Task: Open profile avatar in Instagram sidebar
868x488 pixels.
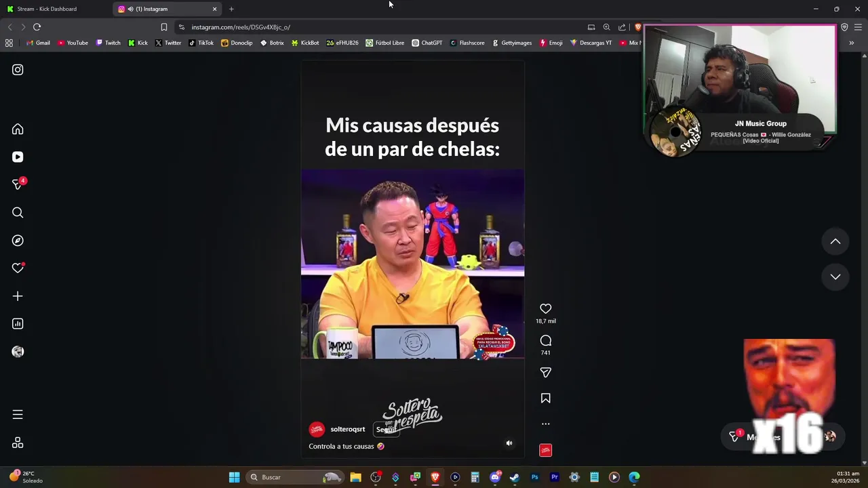Action: click(x=18, y=352)
